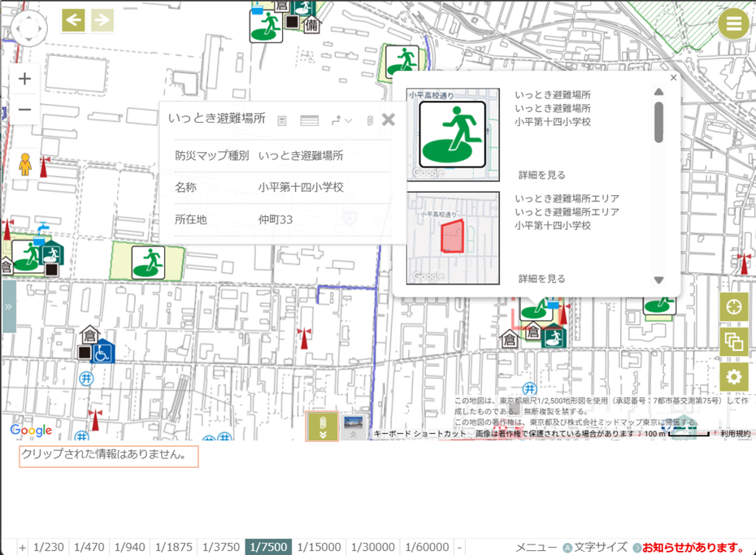Screen dimensions: 756x555
Task: Click the red evacuation area thumbnail
Action: pos(453,237)
